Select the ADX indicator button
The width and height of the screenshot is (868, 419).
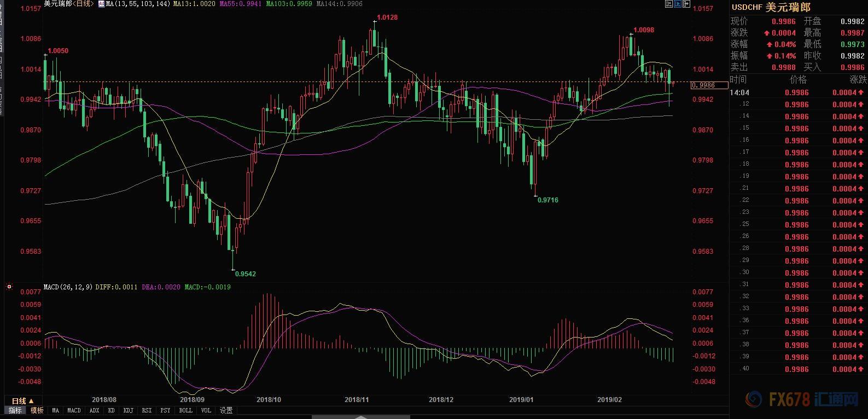94,410
